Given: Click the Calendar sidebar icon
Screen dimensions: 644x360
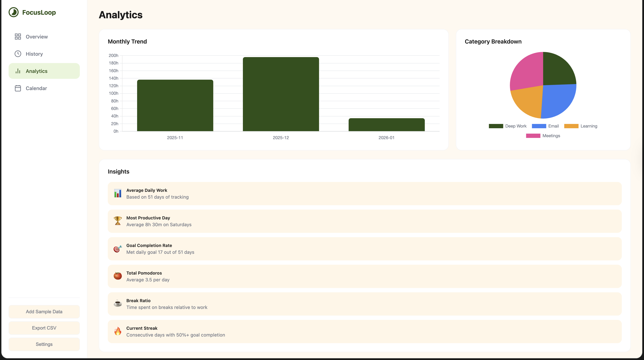Looking at the screenshot, I should 18,88.
